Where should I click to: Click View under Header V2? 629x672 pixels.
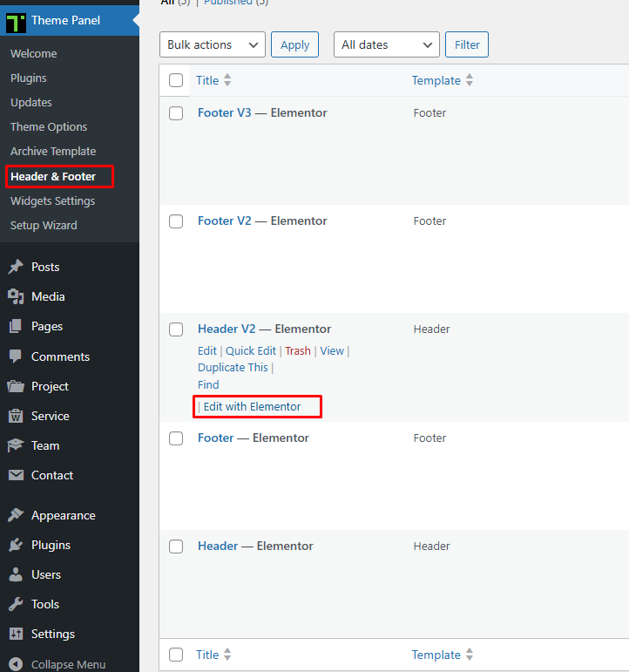[x=332, y=351]
